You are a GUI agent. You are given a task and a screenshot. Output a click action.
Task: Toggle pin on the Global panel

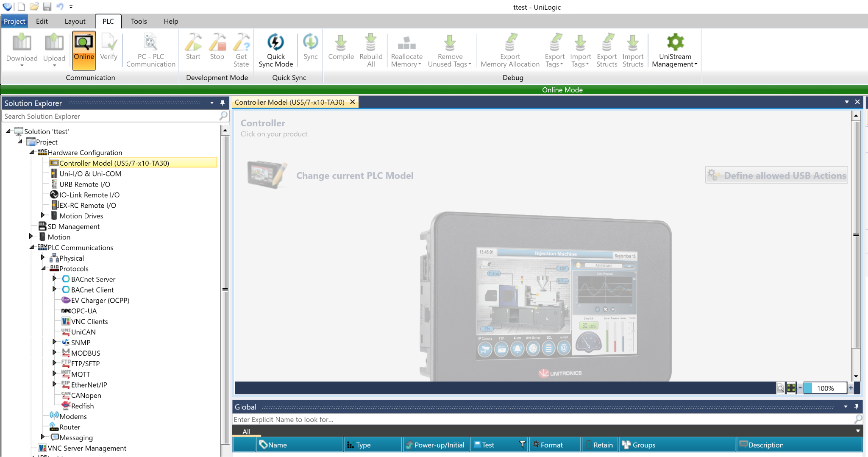856,407
